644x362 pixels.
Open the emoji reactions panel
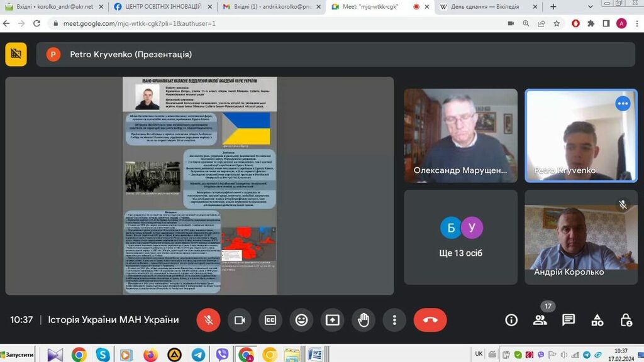301,320
